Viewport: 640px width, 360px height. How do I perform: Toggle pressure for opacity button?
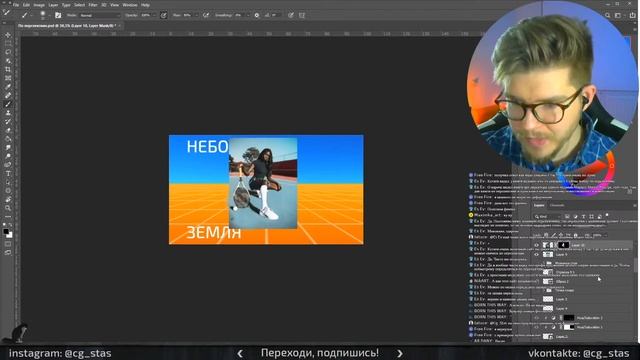tap(163, 15)
